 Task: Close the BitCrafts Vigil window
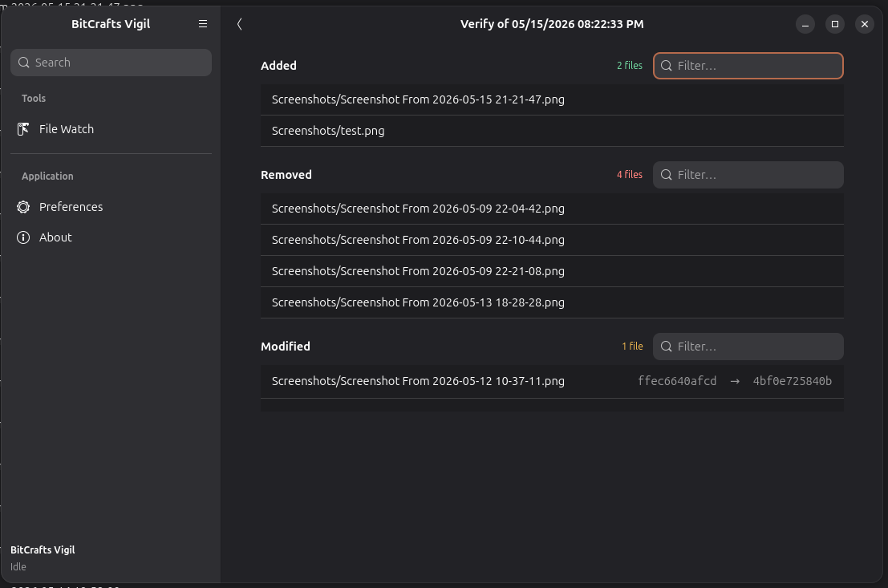coord(864,24)
